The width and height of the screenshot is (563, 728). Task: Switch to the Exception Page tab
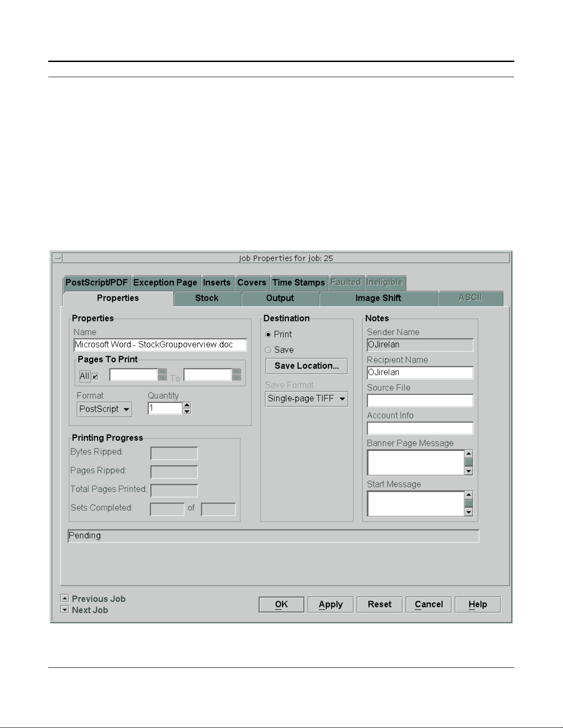[x=165, y=282]
